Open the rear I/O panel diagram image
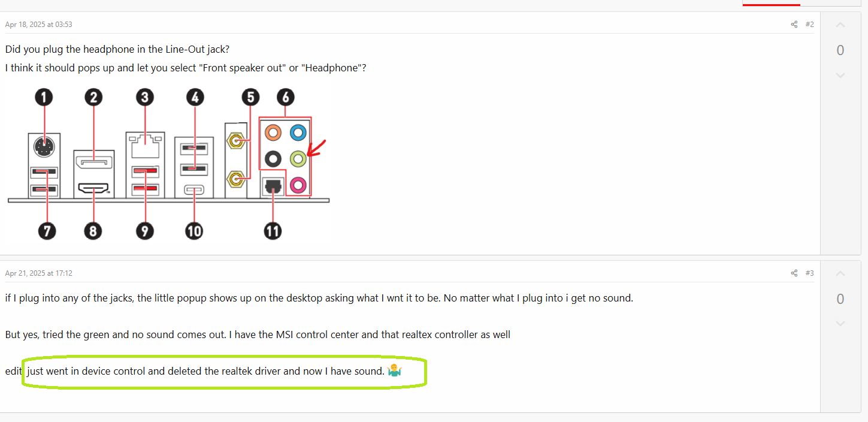 pos(168,164)
